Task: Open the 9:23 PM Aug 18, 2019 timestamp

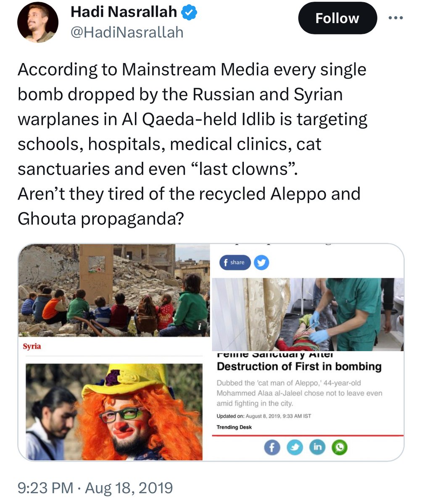Action: (95, 488)
